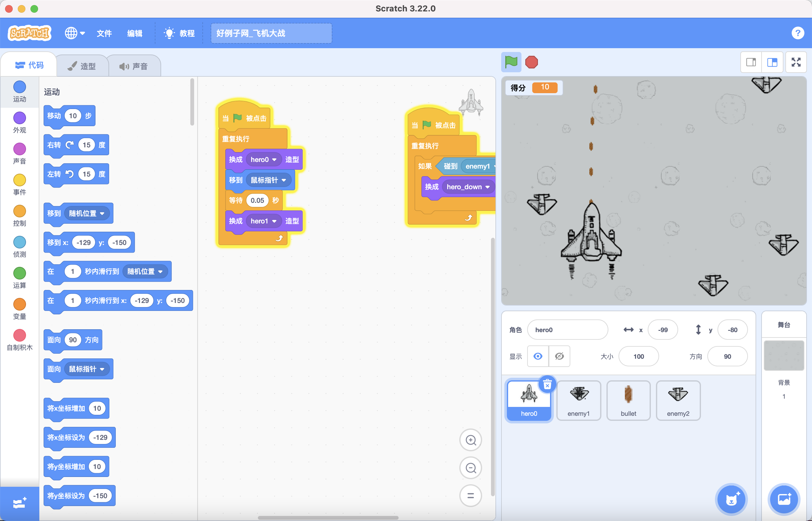The image size is (812, 521).
Task: Switch to large stage layout
Action: click(772, 62)
